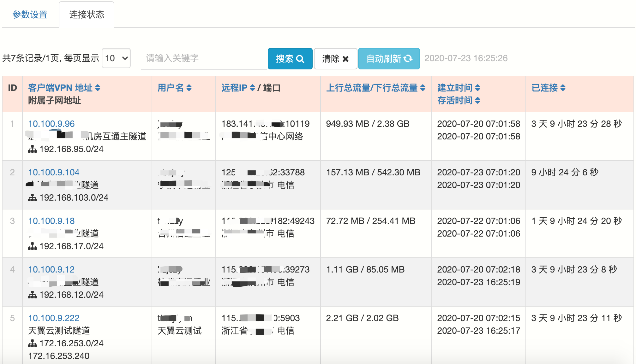
Task: Open client VPN address 10.100.9.222 link
Action: (54, 318)
